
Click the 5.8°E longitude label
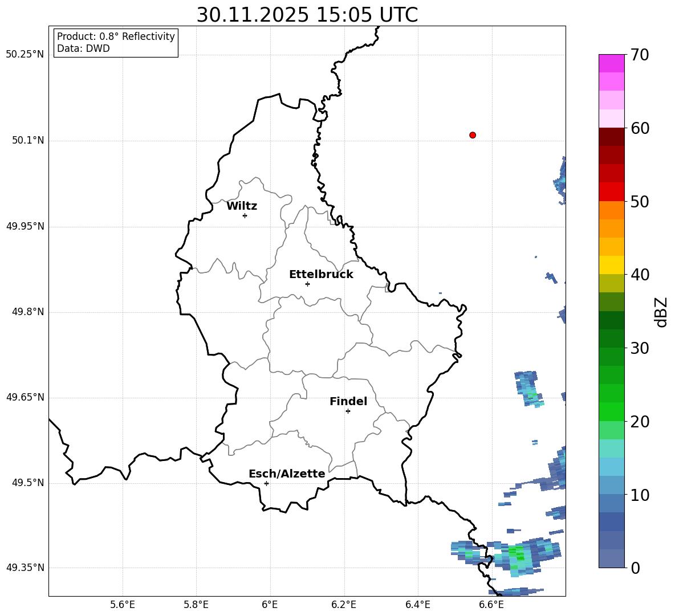(196, 605)
